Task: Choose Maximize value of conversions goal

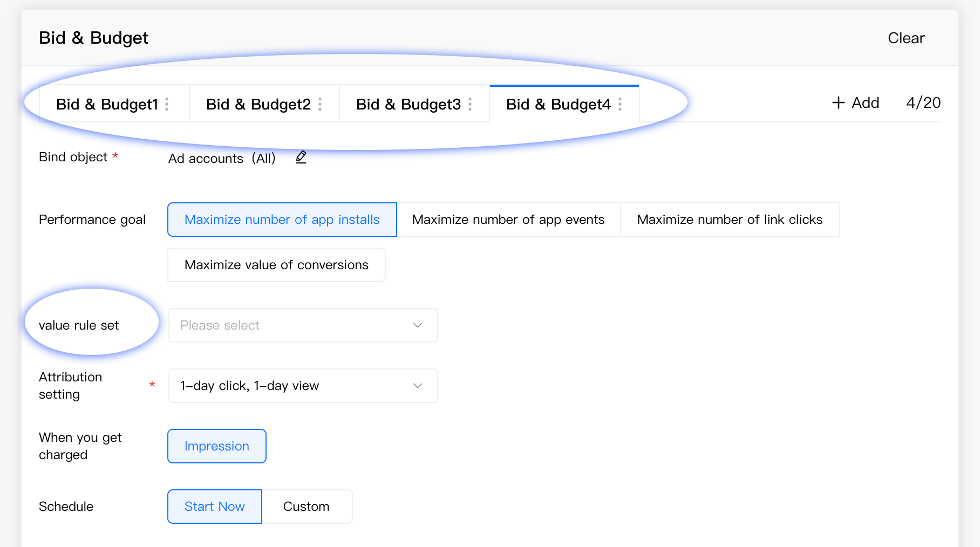Action: [x=276, y=265]
